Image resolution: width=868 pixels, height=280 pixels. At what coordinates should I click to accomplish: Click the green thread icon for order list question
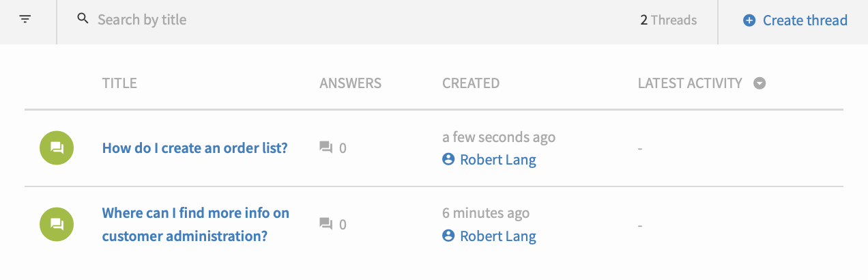pos(57,148)
